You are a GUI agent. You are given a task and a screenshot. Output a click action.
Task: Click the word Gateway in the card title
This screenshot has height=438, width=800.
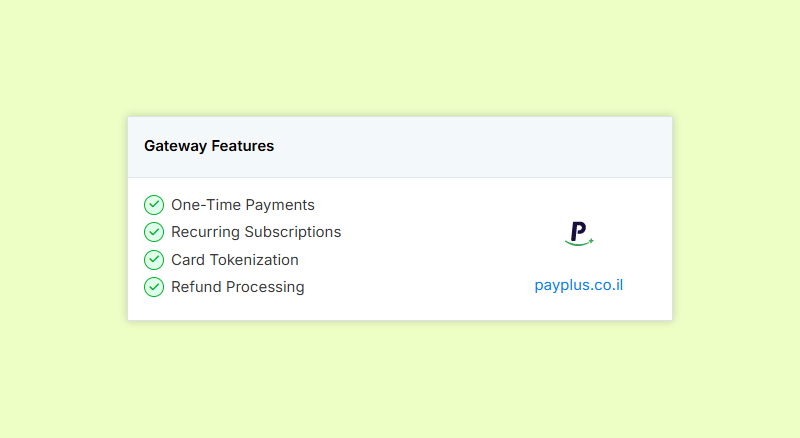pos(174,146)
